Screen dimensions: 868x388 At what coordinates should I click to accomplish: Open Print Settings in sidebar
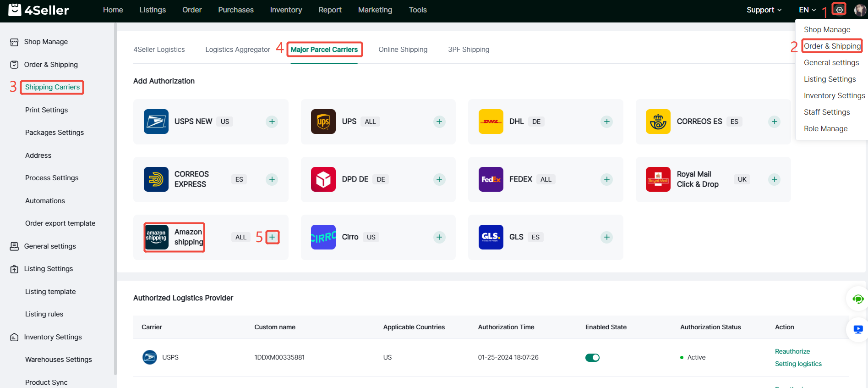click(46, 110)
